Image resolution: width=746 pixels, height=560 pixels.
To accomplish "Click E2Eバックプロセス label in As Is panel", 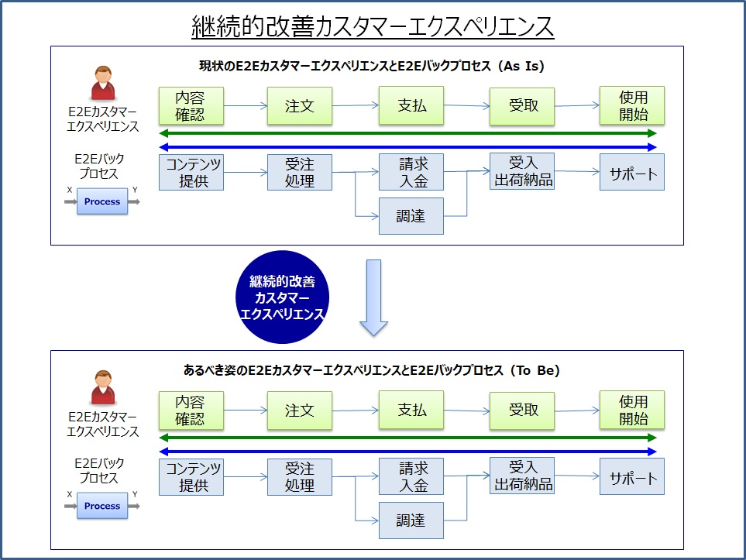I will coord(99,166).
